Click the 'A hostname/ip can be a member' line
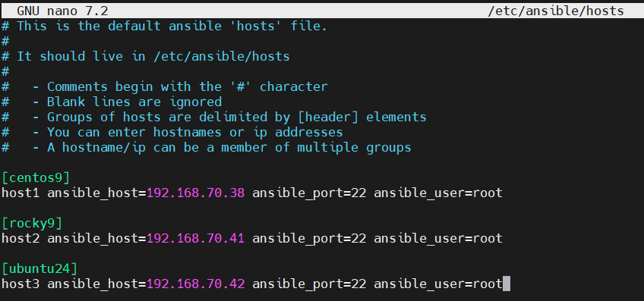 206,148
